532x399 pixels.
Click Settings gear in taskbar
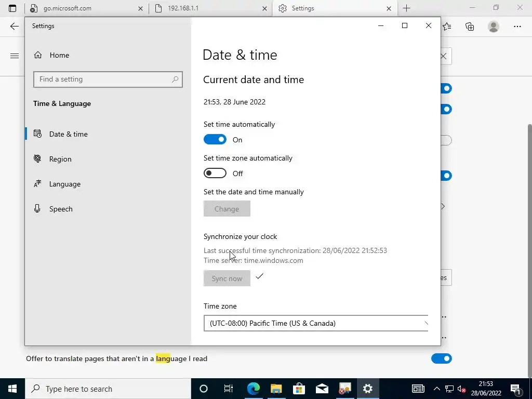(367, 389)
